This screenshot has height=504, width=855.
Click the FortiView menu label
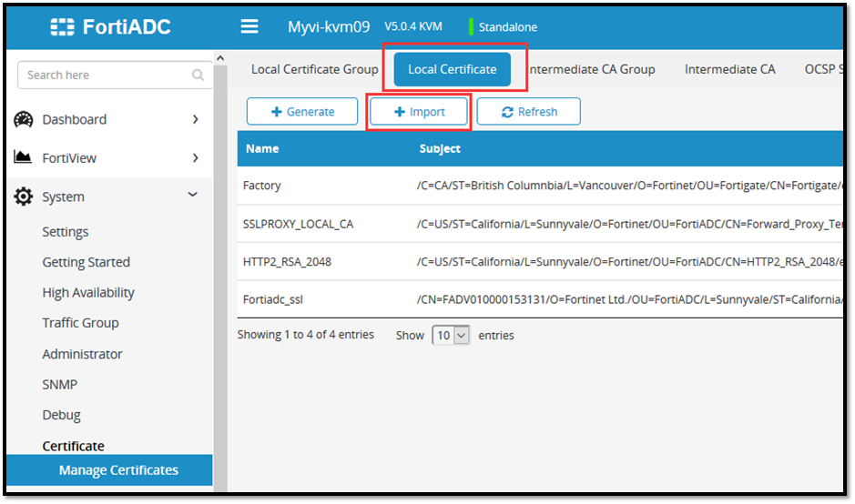tap(69, 158)
